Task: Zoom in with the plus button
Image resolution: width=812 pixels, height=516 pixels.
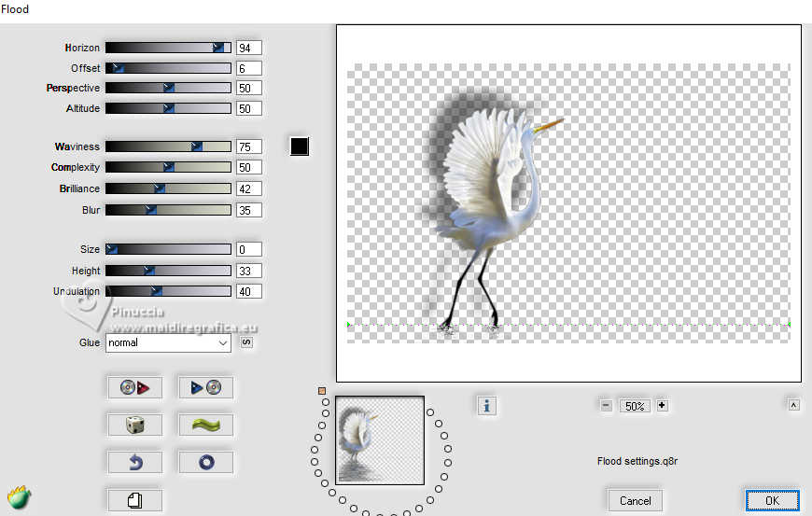Action: pyautogui.click(x=662, y=406)
